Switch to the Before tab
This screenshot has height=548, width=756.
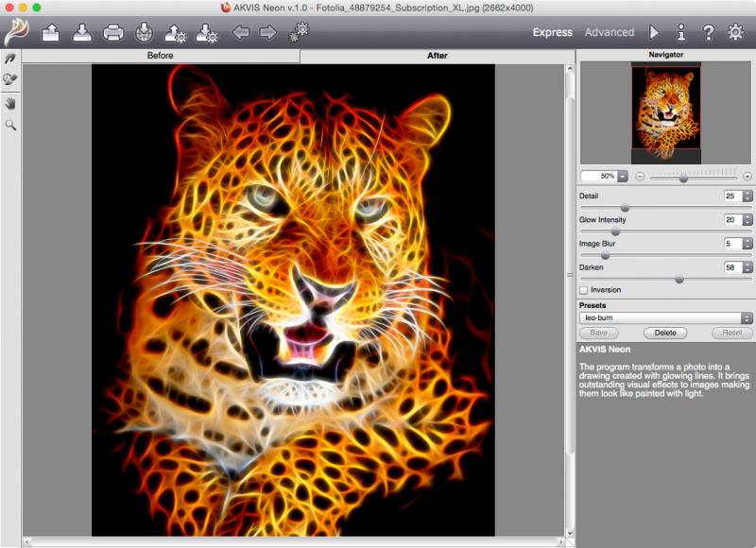click(160, 56)
